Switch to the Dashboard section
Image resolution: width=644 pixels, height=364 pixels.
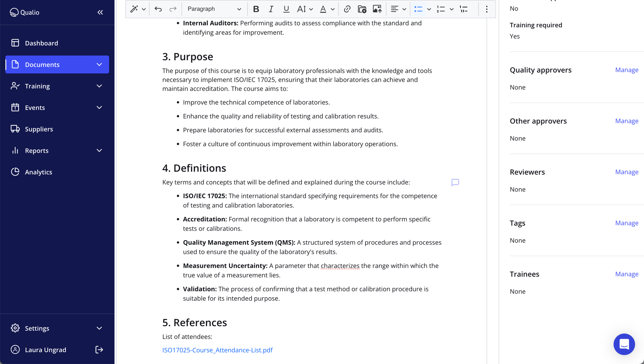tap(42, 43)
